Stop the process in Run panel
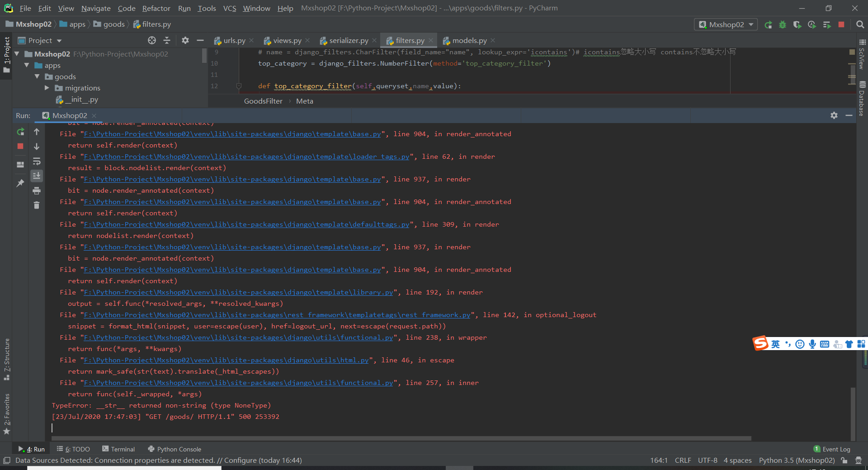This screenshot has height=470, width=868. 20,146
